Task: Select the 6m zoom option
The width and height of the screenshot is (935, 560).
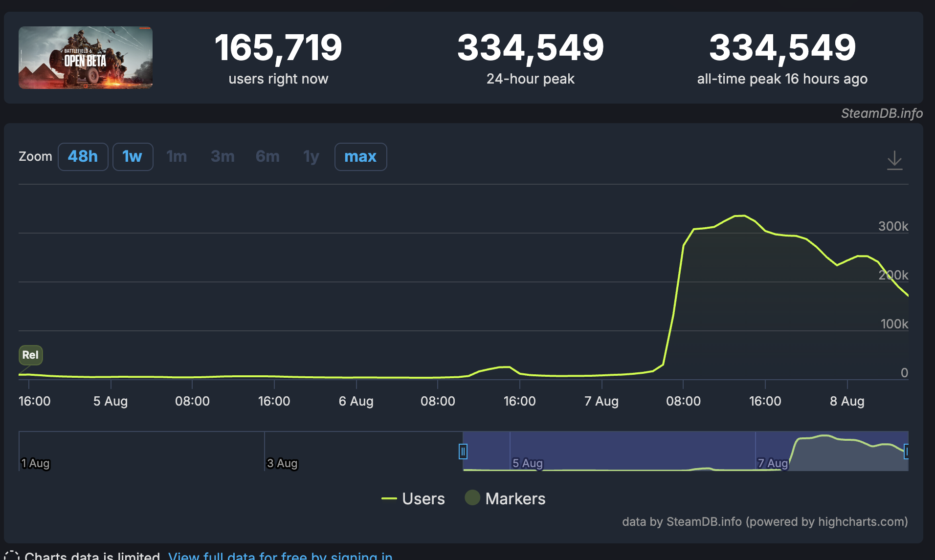Action: pos(267,156)
